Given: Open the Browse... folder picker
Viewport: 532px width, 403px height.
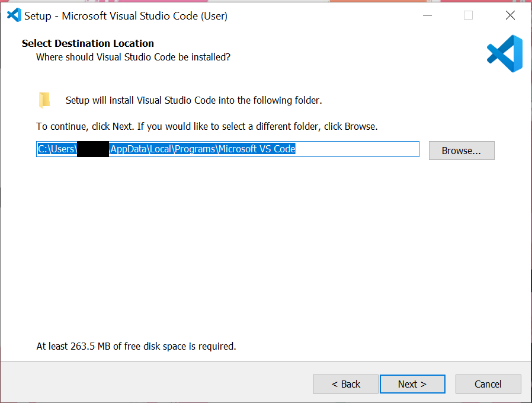Looking at the screenshot, I should (x=461, y=151).
